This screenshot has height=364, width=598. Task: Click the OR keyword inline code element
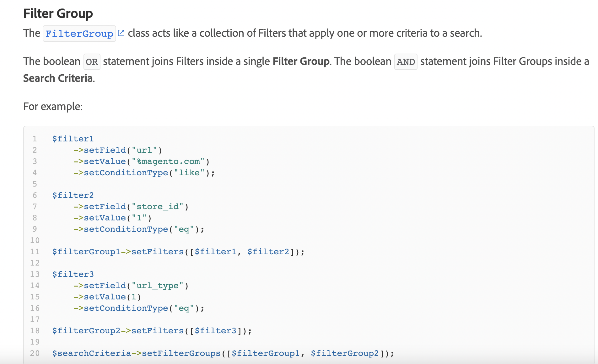(x=92, y=62)
